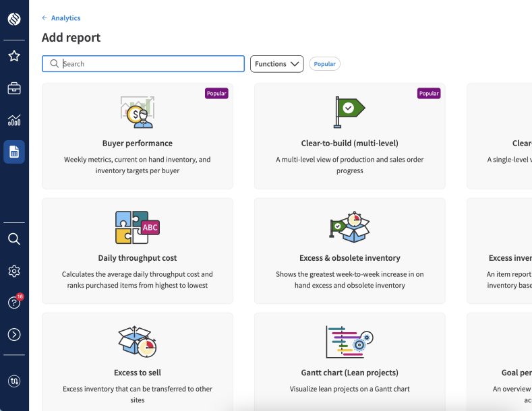Go back via the Analytics link
This screenshot has width=532, height=411.
point(61,18)
